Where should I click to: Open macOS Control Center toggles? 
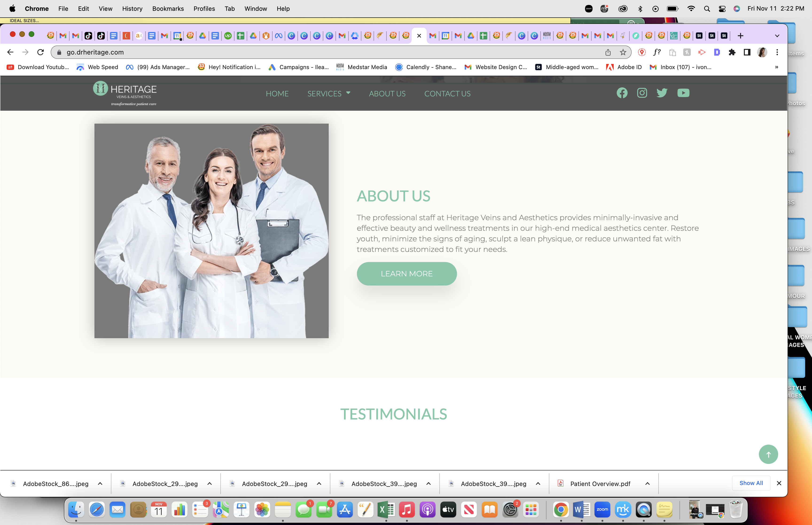pyautogui.click(x=722, y=8)
